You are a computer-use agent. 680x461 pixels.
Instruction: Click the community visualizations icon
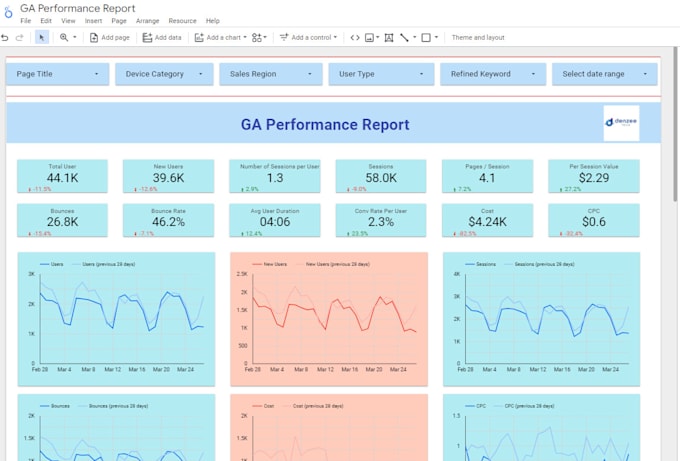(x=259, y=38)
